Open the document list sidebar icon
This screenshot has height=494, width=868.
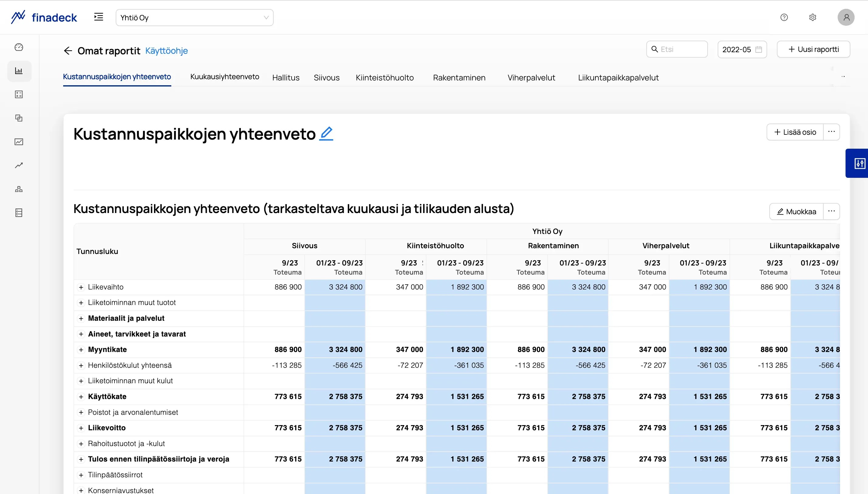point(19,213)
